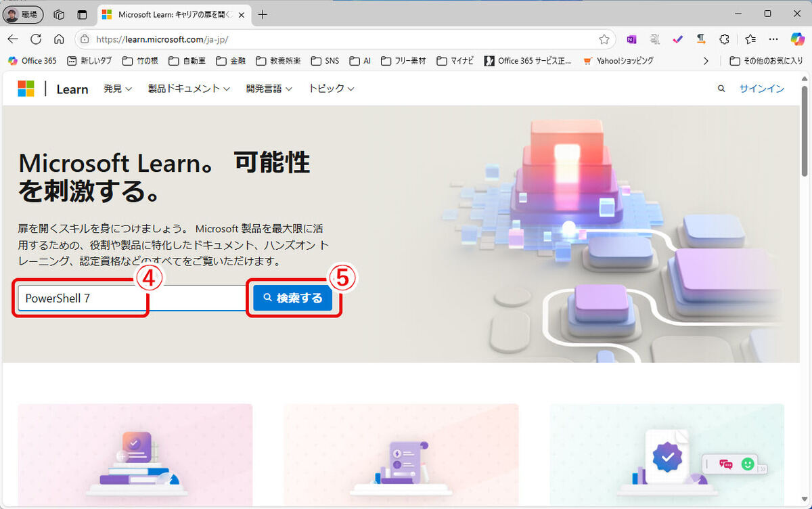This screenshot has height=509, width=812.
Task: Close the Microsoft Learn tab
Action: click(x=242, y=14)
